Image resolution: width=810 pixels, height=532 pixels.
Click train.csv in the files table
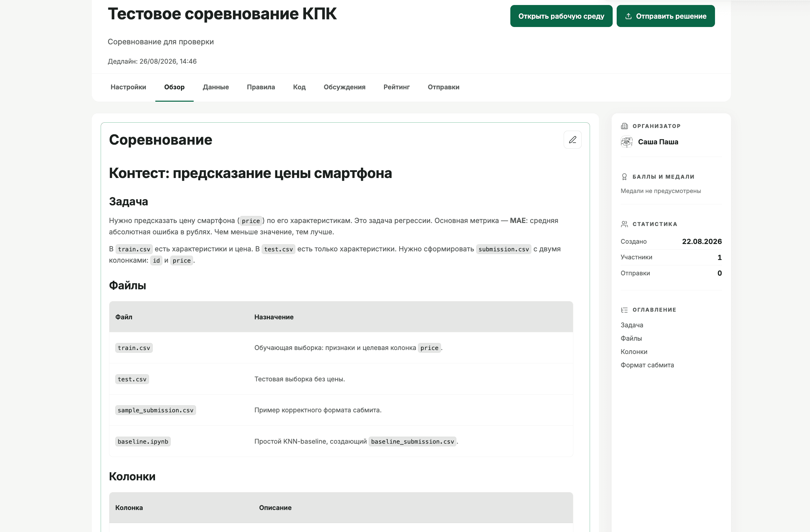point(134,348)
